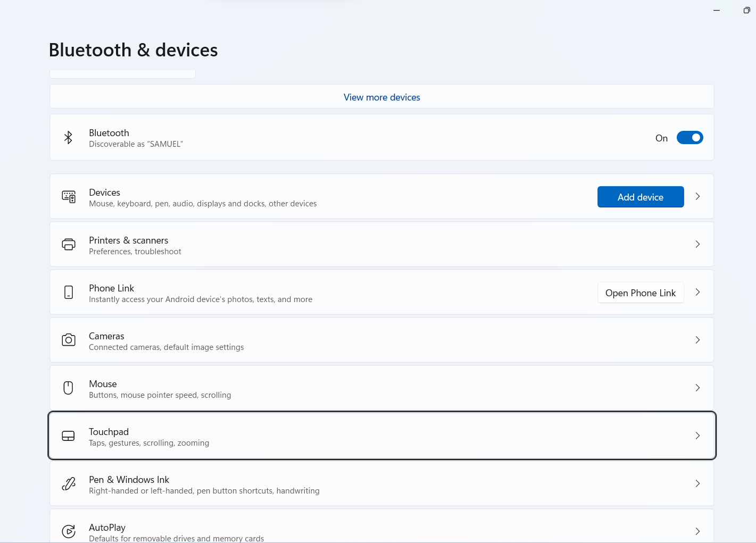Click the Add device button

(641, 197)
